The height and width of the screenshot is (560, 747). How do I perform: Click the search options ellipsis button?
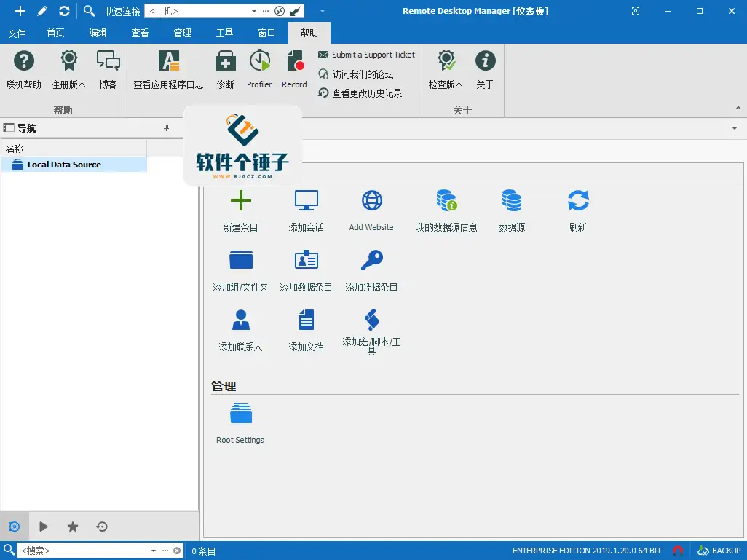(165, 551)
